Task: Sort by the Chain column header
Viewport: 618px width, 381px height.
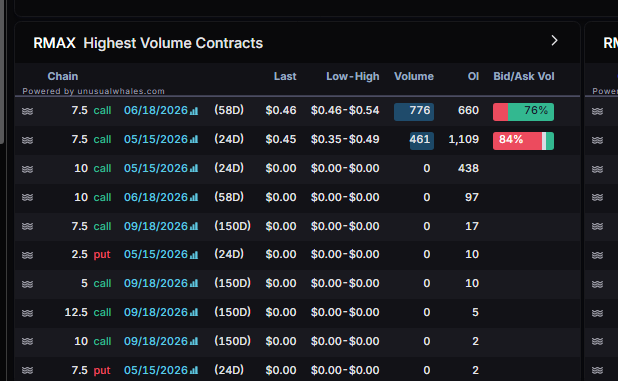Action: pos(63,76)
